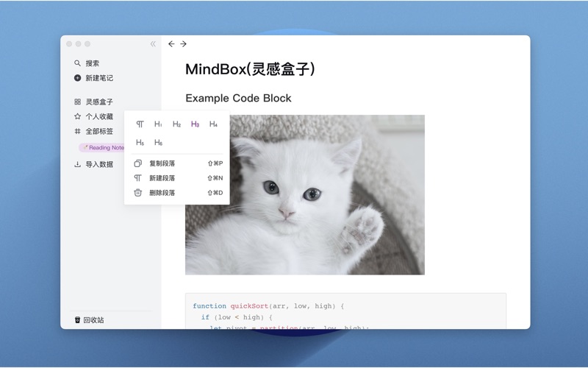Click the trash icon beside 回收站
The image size is (588, 368).
point(77,320)
